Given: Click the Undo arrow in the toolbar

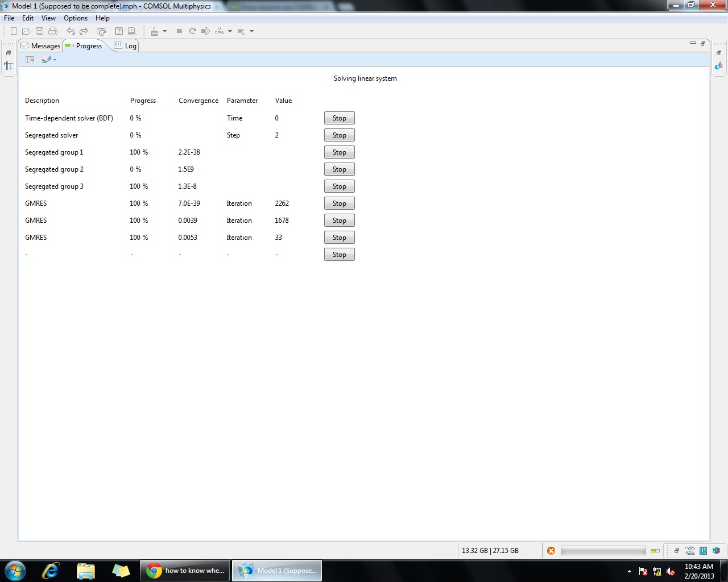Looking at the screenshot, I should click(x=71, y=31).
